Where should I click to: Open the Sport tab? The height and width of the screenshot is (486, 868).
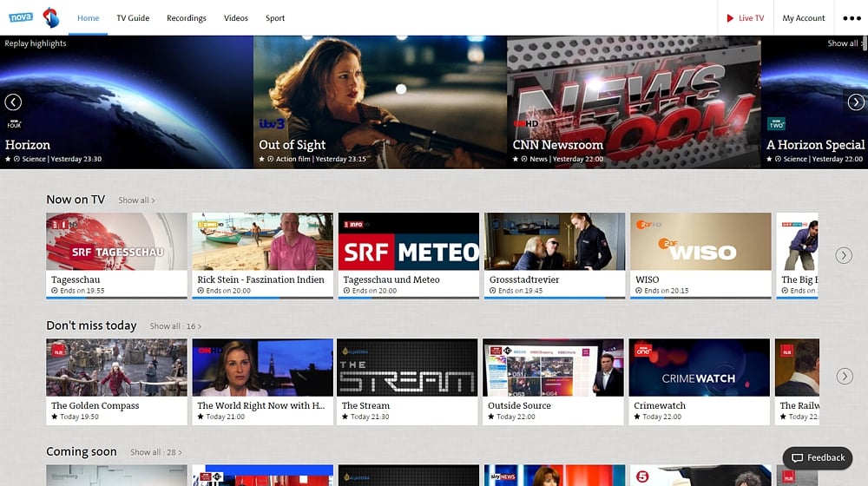pos(275,18)
